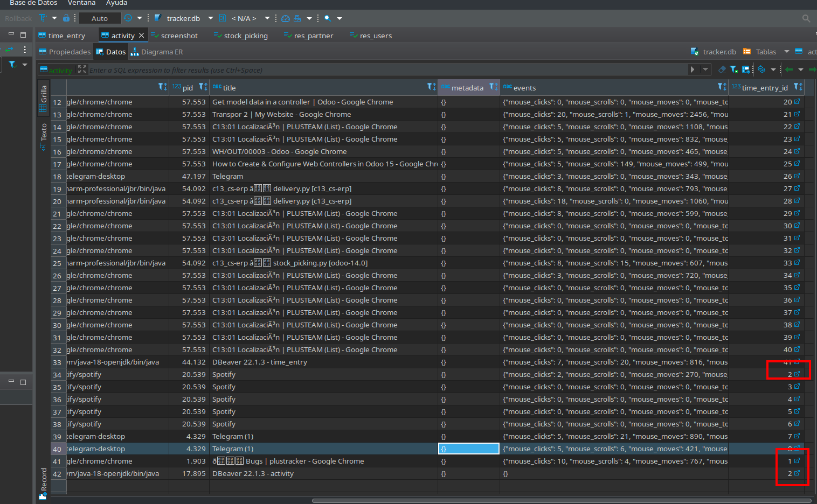Image resolution: width=817 pixels, height=504 pixels.
Task: Expand the transaction mode dropdown arrow
Action: [x=54, y=18]
